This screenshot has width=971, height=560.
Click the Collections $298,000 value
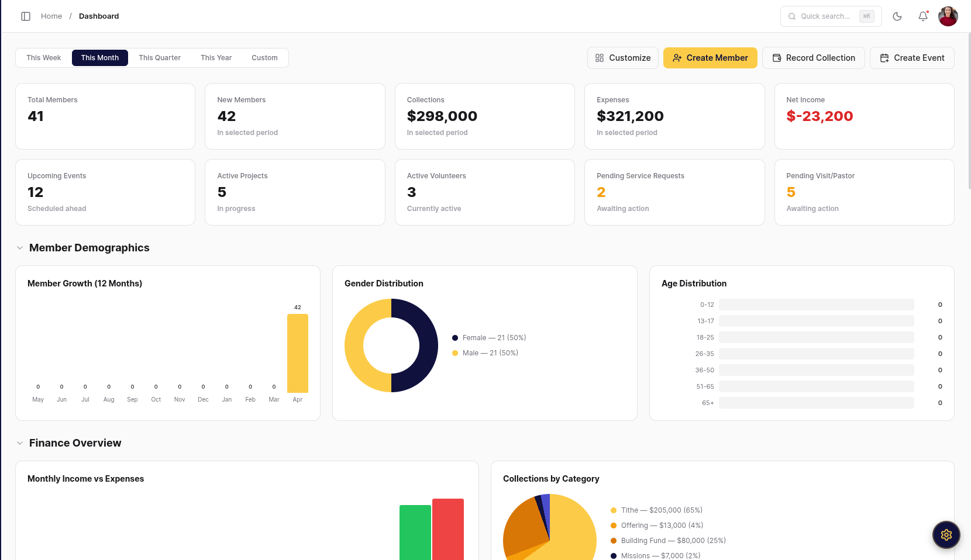point(442,116)
